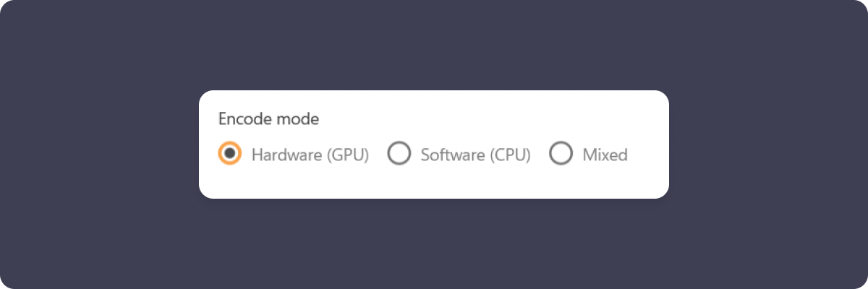Viewport: 868px width, 289px height.
Task: Click the empty circle beside Mixed
Action: tap(561, 153)
